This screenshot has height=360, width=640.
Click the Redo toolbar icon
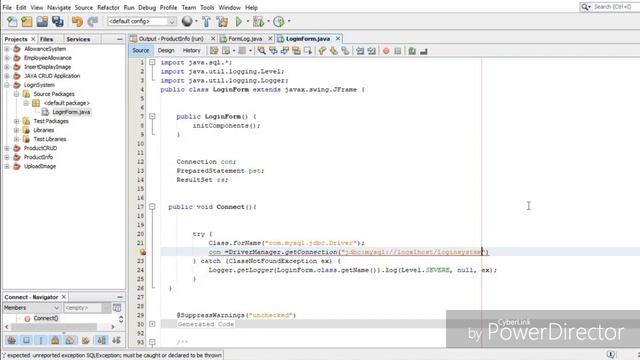click(x=93, y=22)
